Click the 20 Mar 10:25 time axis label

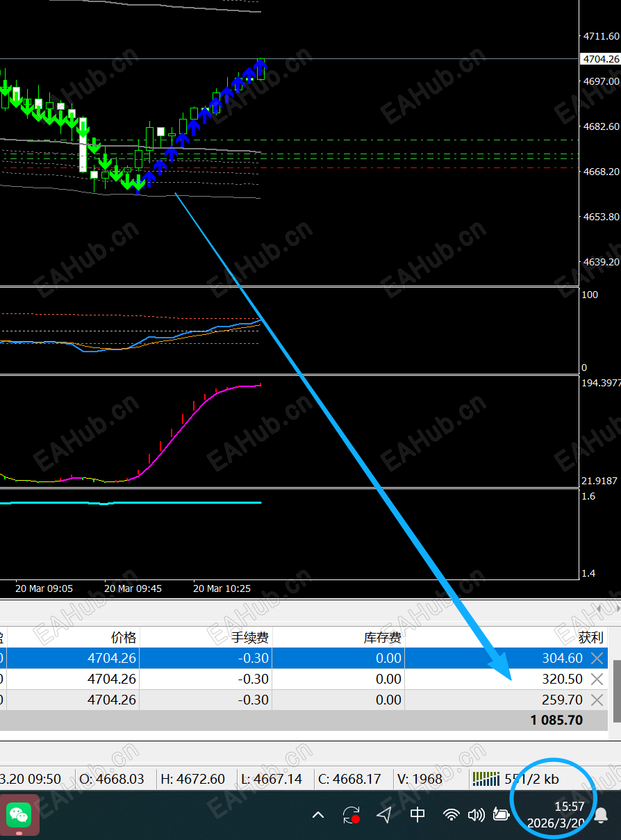(222, 588)
